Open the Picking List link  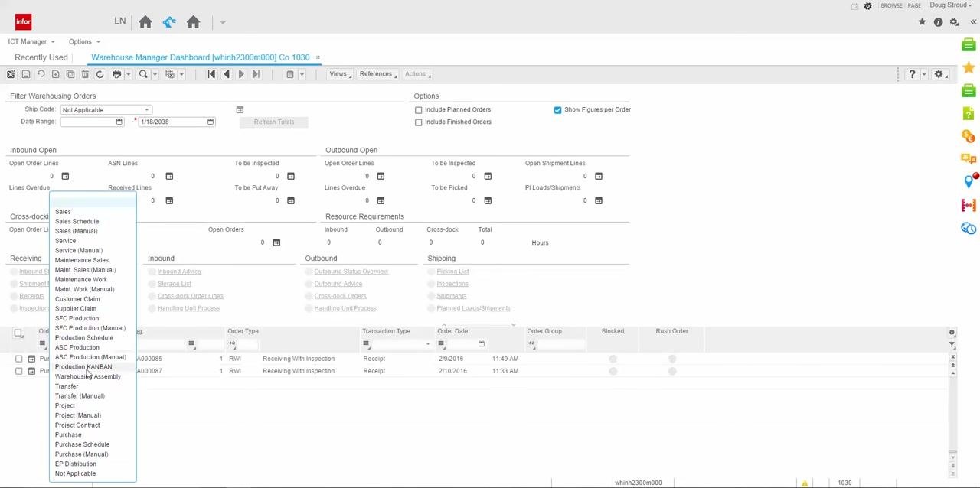coord(452,272)
